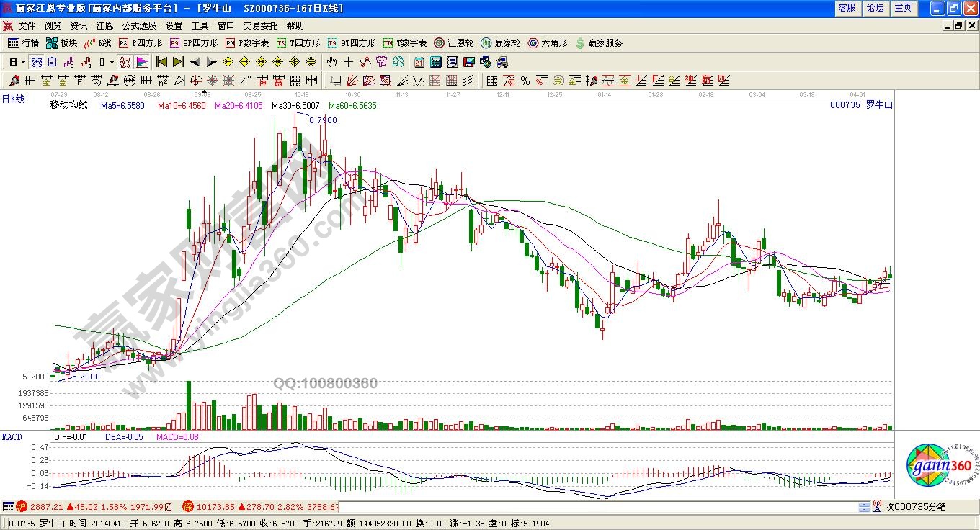This screenshot has height=530, width=980.
Task: Click the calendar date icon
Action: pyautogui.click(x=419, y=62)
